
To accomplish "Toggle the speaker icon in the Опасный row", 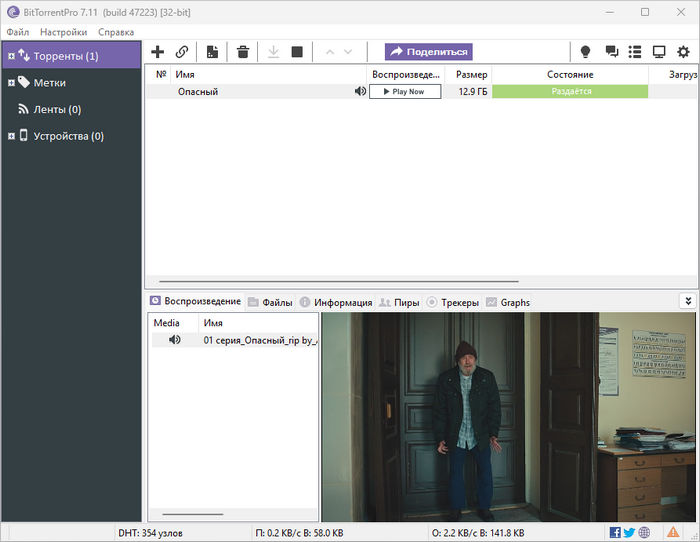I will click(x=360, y=92).
